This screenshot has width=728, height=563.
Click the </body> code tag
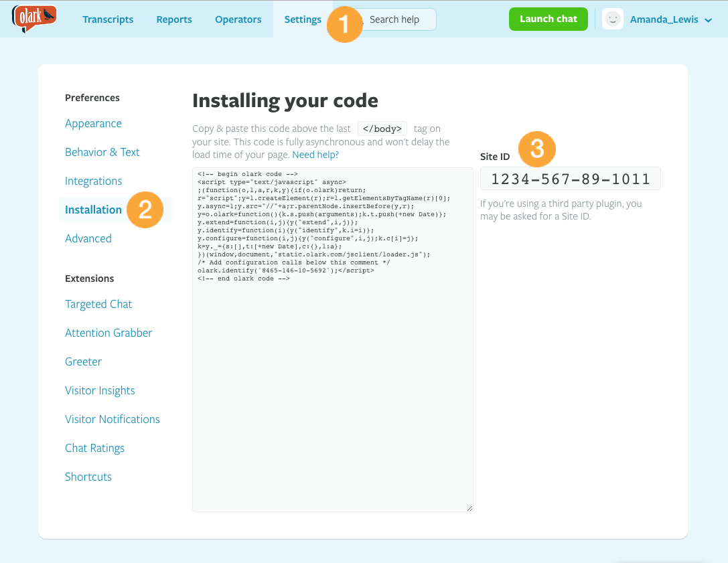382,129
